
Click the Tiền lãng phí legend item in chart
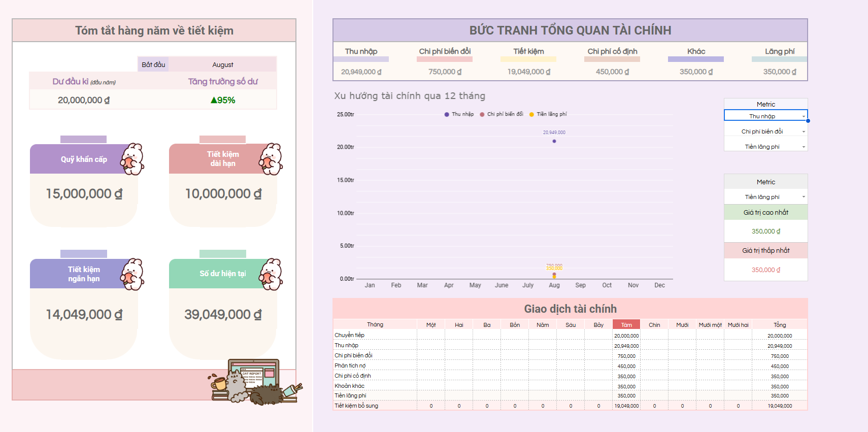(548, 114)
